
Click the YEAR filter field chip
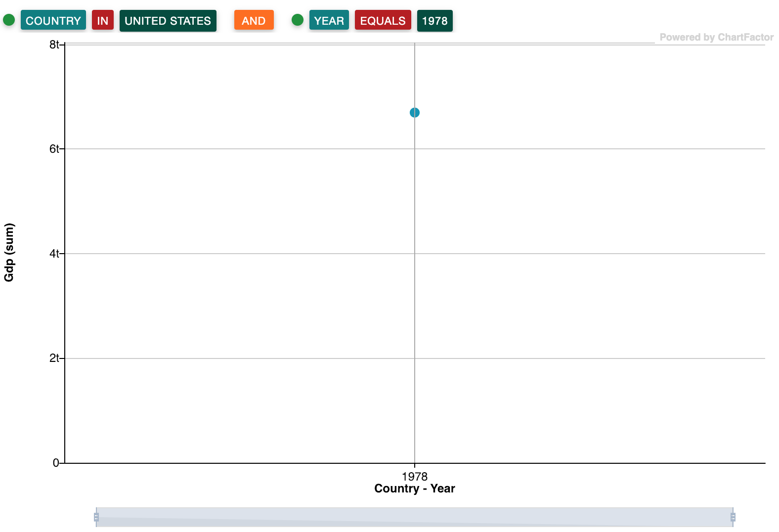[x=329, y=21]
